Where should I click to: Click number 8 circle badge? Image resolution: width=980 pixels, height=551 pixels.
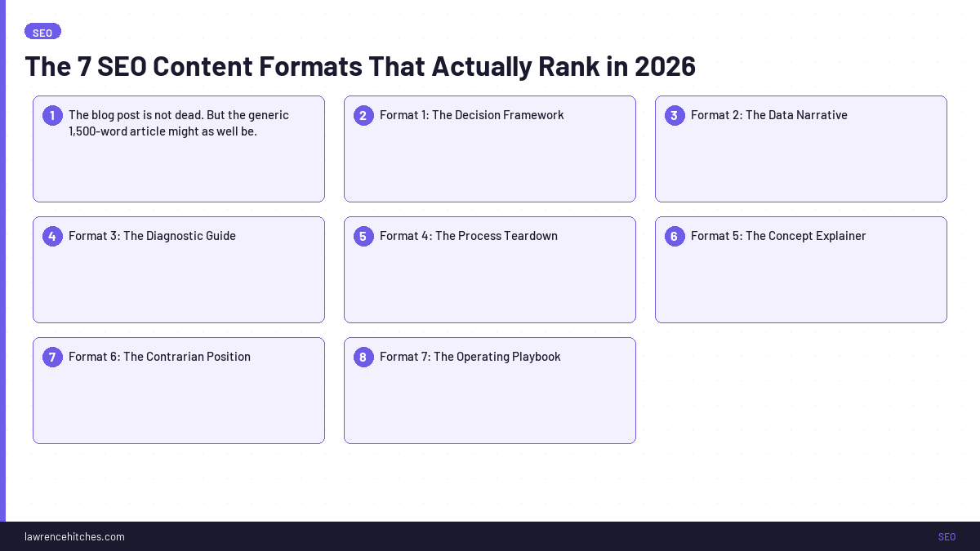363,357
